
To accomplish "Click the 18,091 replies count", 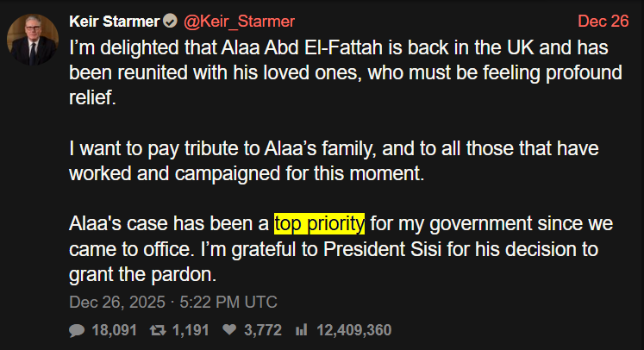I will [x=113, y=330].
